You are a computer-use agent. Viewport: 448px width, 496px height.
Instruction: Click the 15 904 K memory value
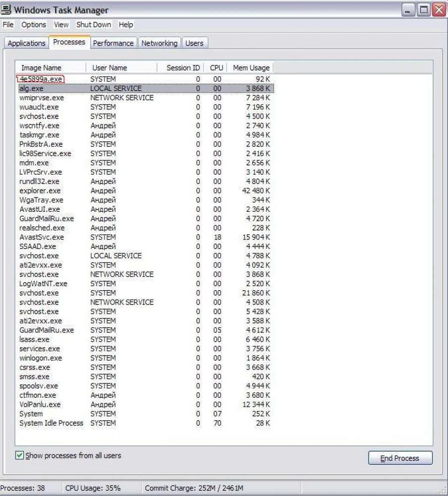tap(256, 237)
